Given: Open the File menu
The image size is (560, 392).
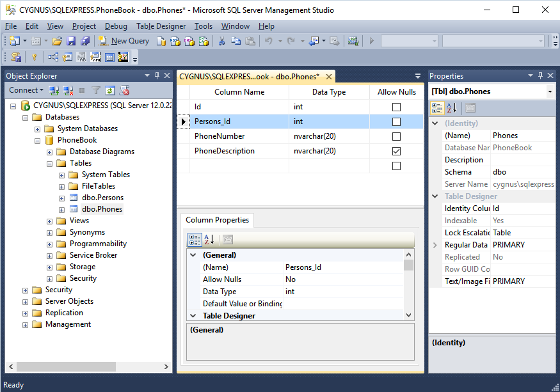Looking at the screenshot, I should point(11,26).
